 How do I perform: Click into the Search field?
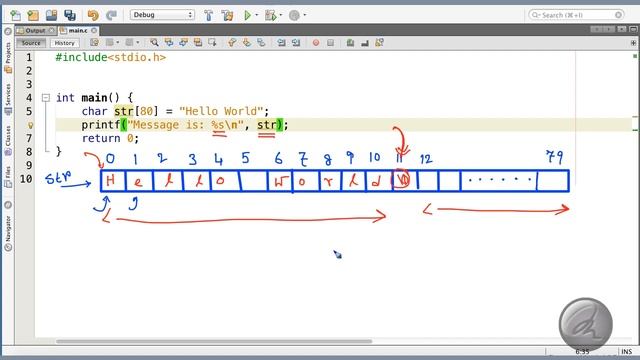(x=576, y=15)
